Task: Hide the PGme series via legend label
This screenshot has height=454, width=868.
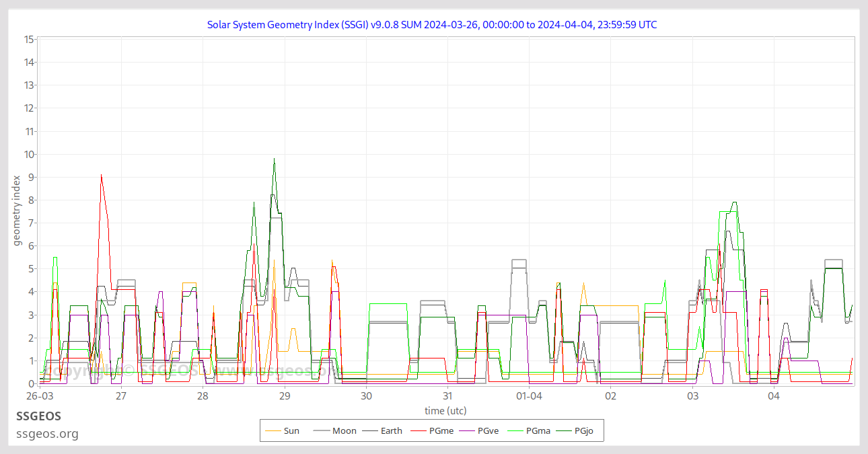Action: [441, 430]
